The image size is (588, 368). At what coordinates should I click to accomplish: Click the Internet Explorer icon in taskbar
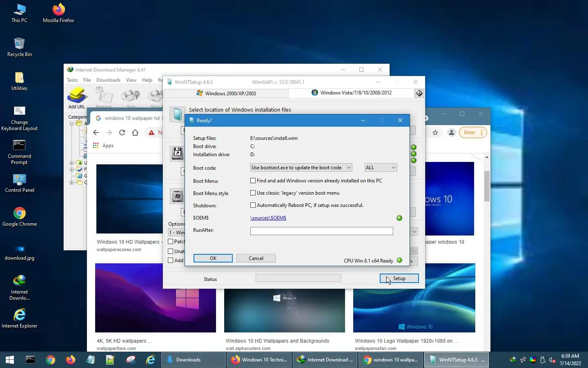point(151,360)
